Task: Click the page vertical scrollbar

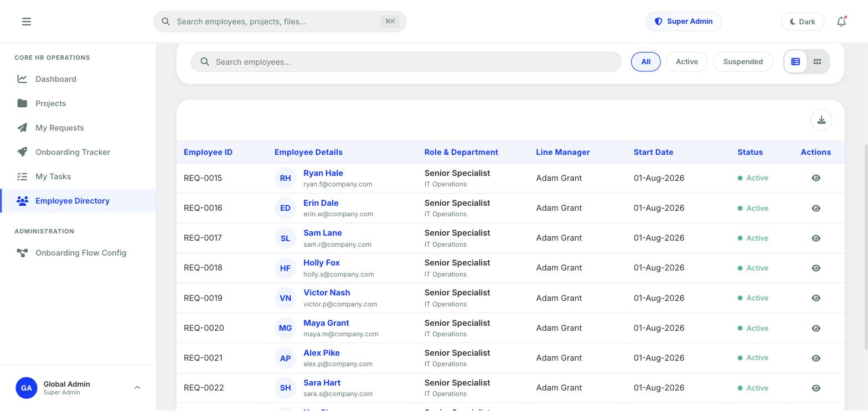Action: (x=866, y=246)
